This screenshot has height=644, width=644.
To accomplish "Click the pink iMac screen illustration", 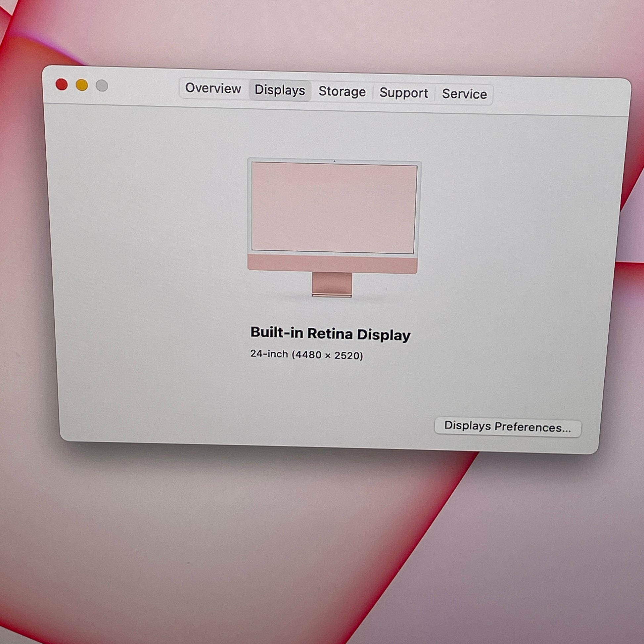I will pyautogui.click(x=334, y=207).
